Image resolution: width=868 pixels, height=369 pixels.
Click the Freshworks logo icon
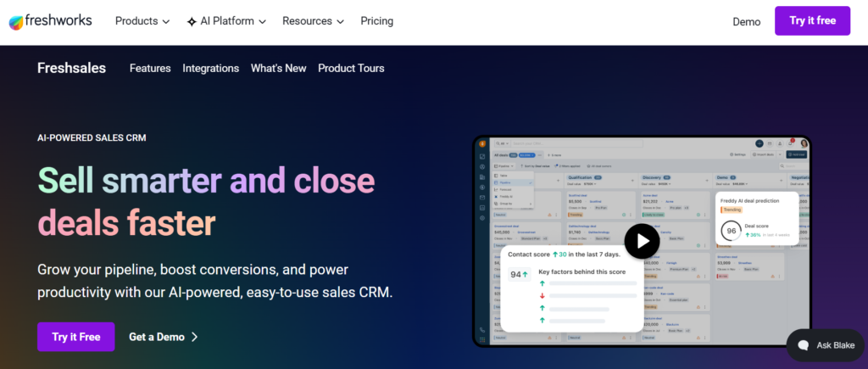[16, 21]
